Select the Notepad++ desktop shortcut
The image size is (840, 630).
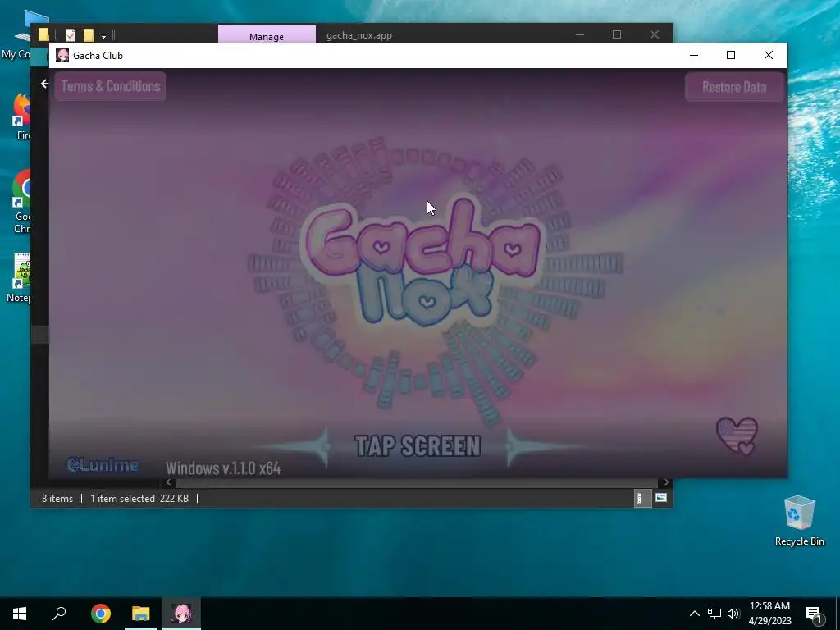coord(21,277)
